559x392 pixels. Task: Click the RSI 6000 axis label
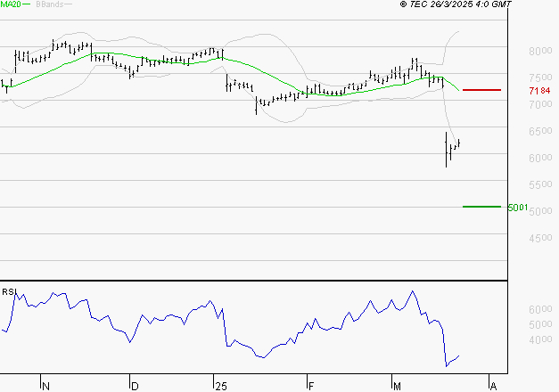[540, 309]
